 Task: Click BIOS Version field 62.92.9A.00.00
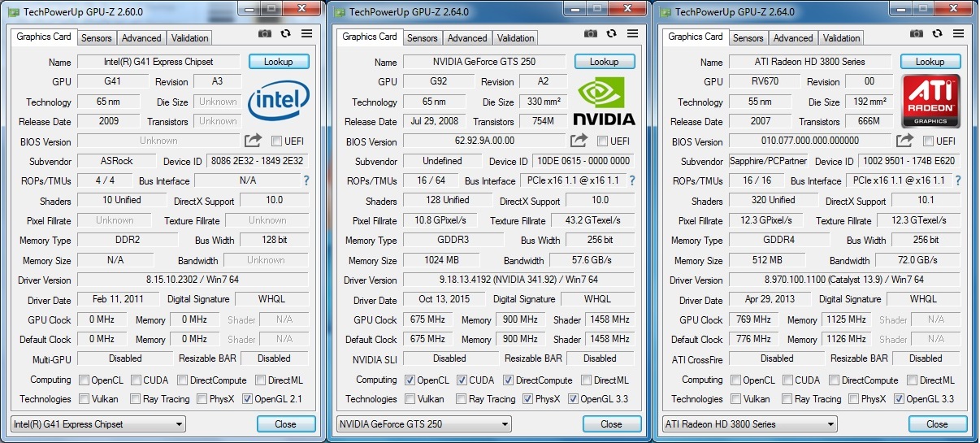(484, 141)
